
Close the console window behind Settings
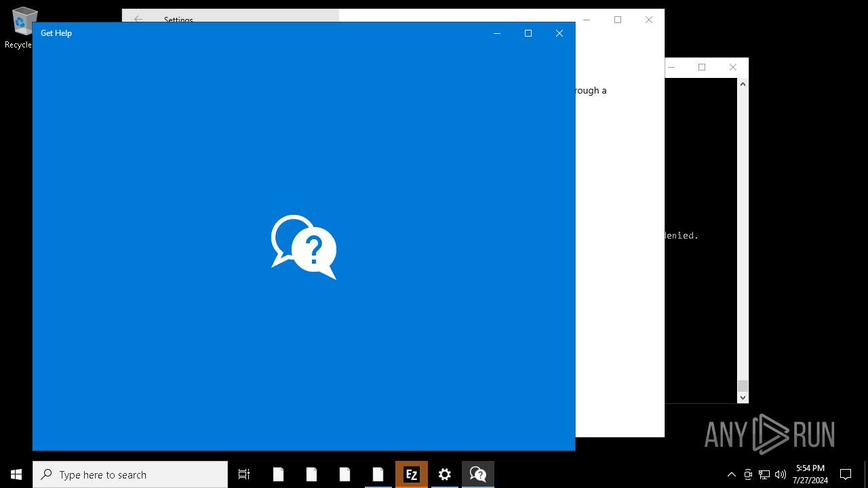point(733,67)
